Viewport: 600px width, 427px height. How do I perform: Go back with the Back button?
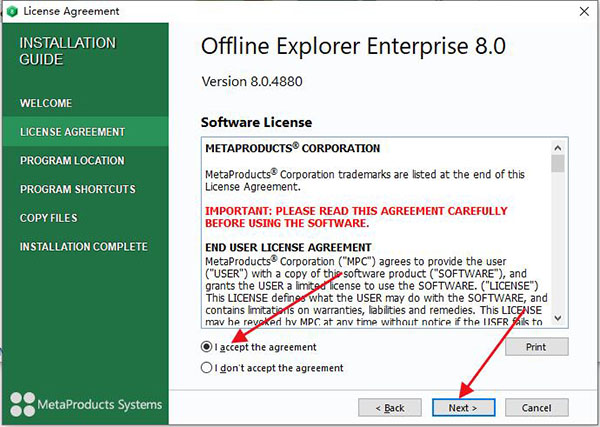390,408
